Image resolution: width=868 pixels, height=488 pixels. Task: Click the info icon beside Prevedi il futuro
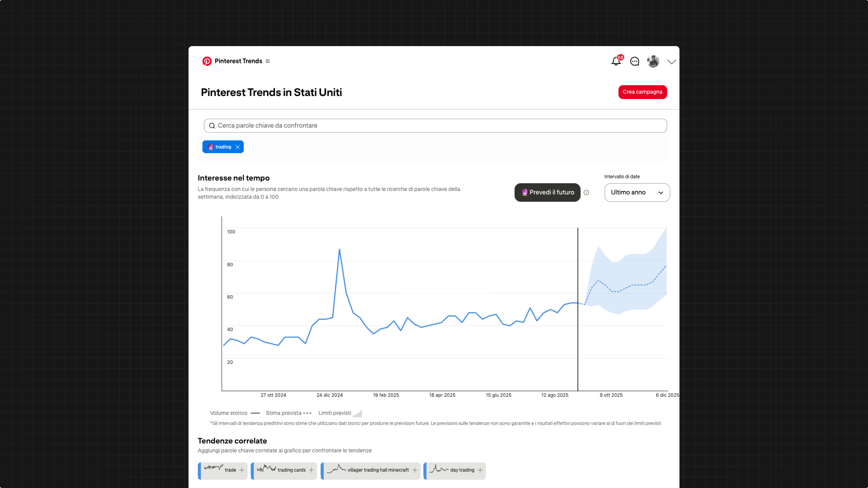click(x=586, y=193)
